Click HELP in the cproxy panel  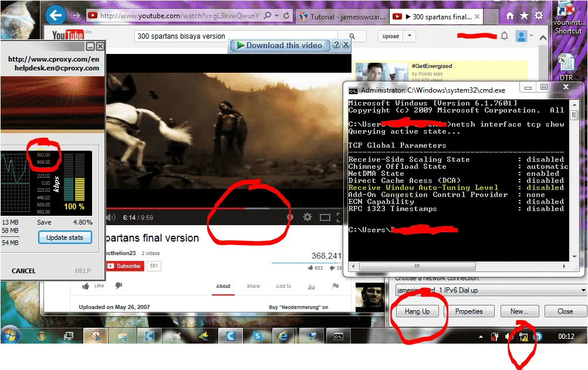(83, 271)
